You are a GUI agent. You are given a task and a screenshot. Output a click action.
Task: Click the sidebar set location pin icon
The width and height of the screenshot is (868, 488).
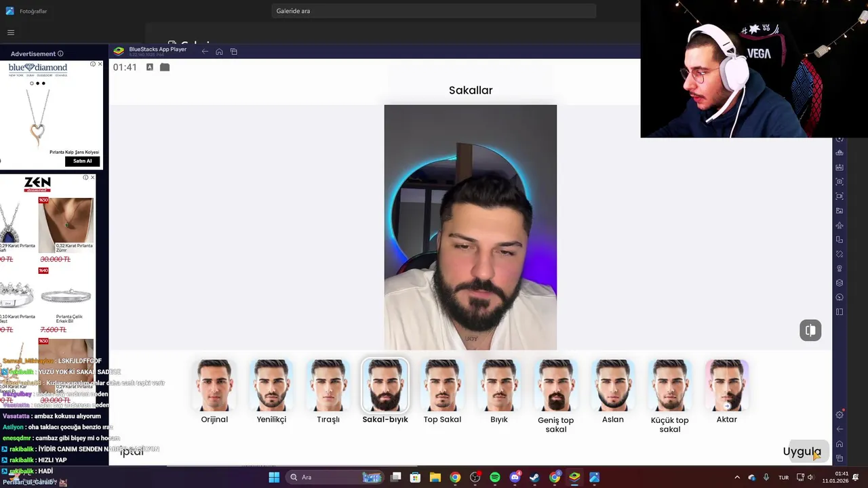click(840, 268)
